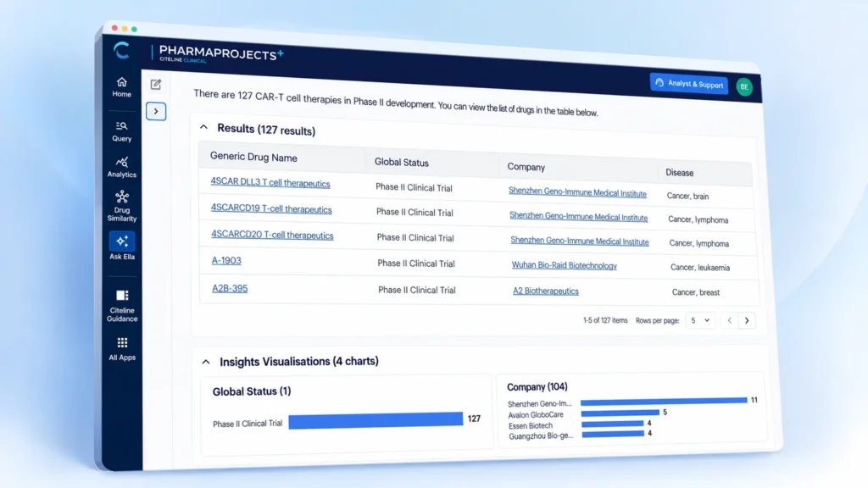Click the Citeline C logo icon
Image resolution: width=868 pixels, height=488 pixels.
(x=122, y=51)
